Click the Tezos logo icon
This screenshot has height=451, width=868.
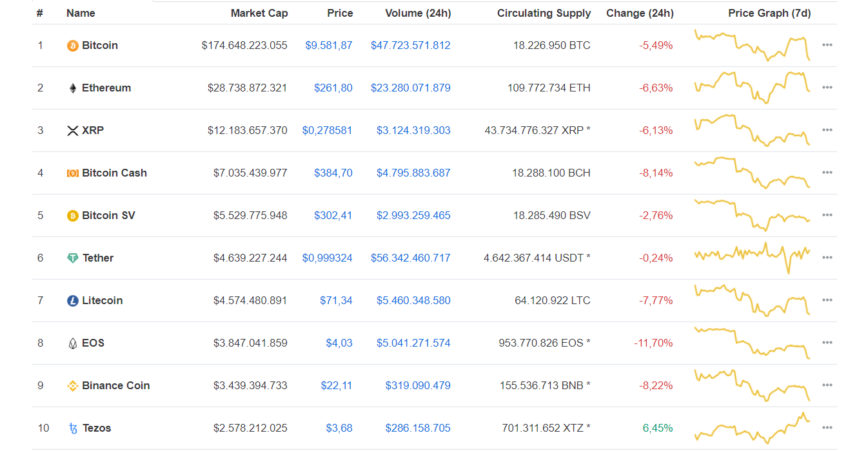coord(73,428)
